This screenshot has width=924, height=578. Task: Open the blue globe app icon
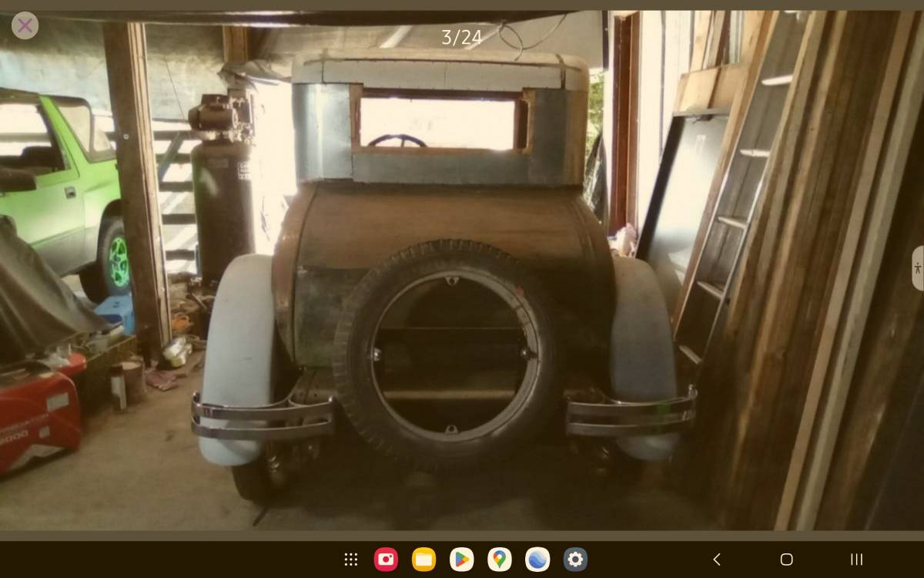pyautogui.click(x=537, y=560)
